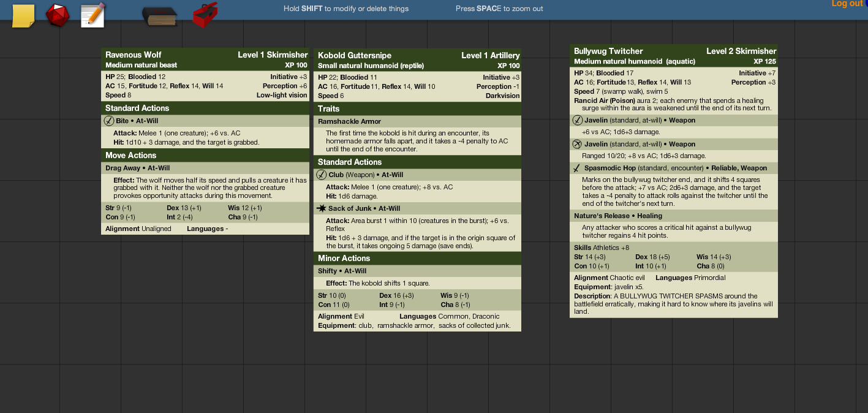Open the red toolbox icon
Screen dimensions: 868x413
pyautogui.click(x=205, y=15)
